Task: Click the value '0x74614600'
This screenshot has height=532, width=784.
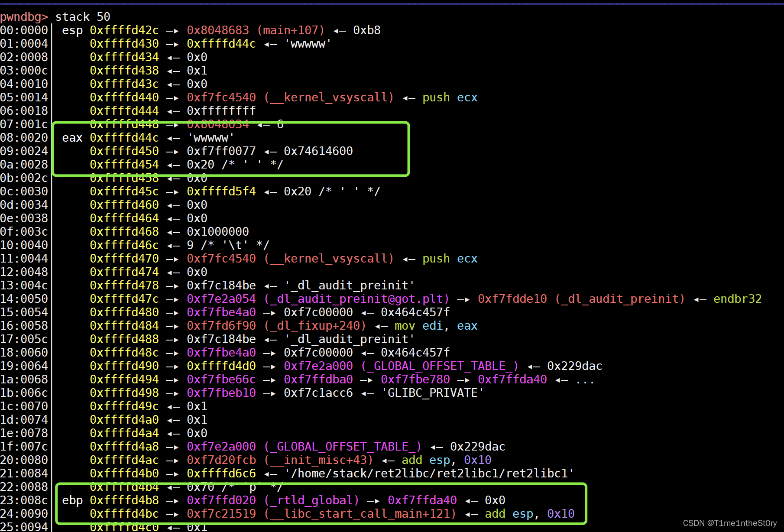Action: [x=318, y=151]
